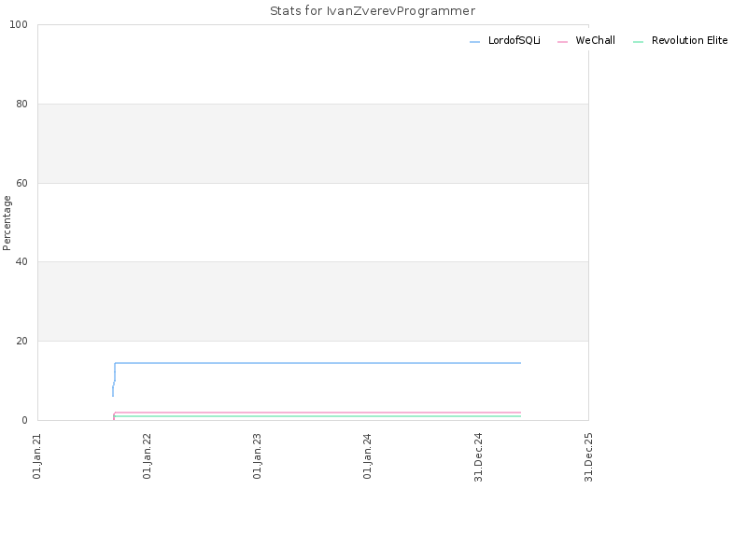Screen dimensions: 747x560
Task: Click the Percentage y-axis label
Action: (x=7, y=223)
